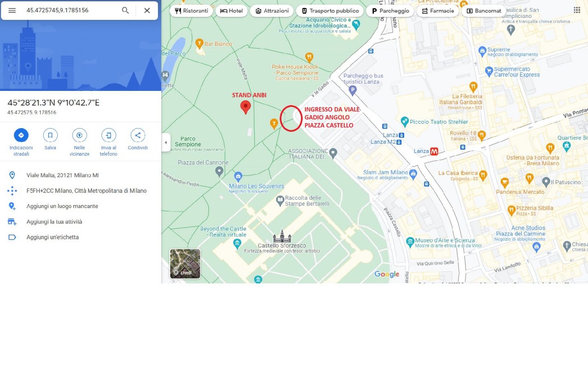Filter map by Bancomat
Viewport: 588px width, 371px height.
click(x=484, y=11)
